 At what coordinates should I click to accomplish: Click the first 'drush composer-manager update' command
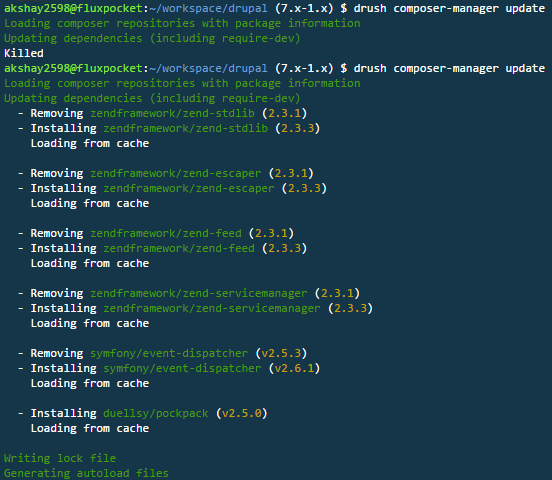[449, 8]
